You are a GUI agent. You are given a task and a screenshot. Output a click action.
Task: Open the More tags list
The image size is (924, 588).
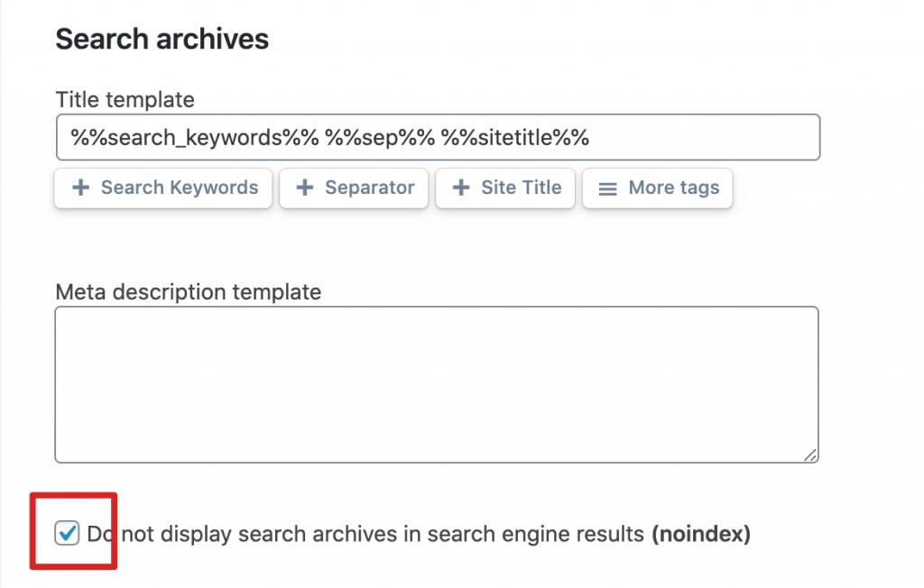pyautogui.click(x=658, y=188)
